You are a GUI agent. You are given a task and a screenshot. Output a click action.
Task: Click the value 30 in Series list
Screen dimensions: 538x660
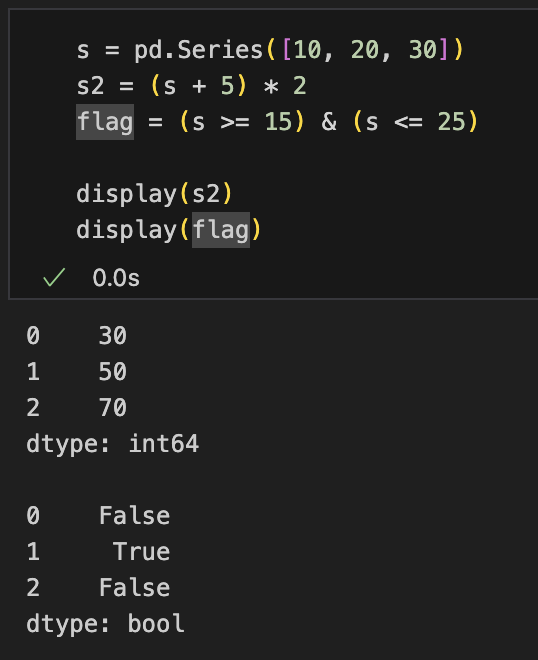(423, 50)
